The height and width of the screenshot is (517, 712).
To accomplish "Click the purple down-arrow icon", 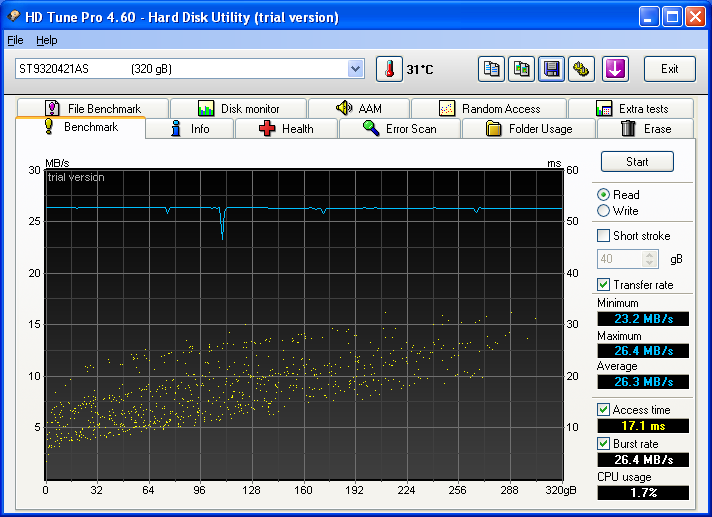I will point(615,69).
